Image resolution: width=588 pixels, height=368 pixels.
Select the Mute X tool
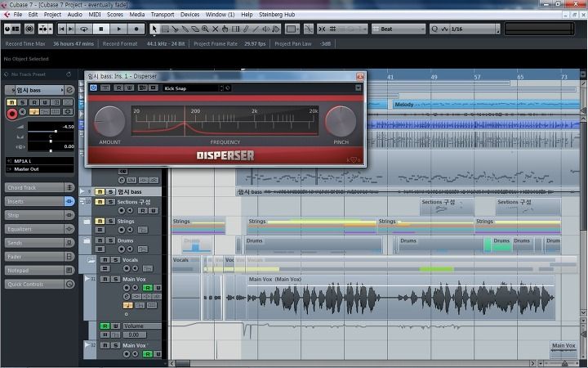tap(216, 29)
